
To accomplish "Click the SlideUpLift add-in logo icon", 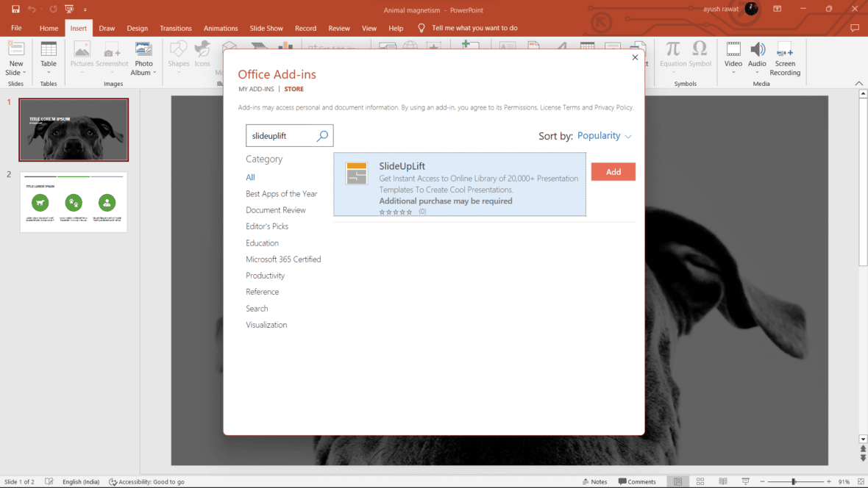I will (357, 173).
